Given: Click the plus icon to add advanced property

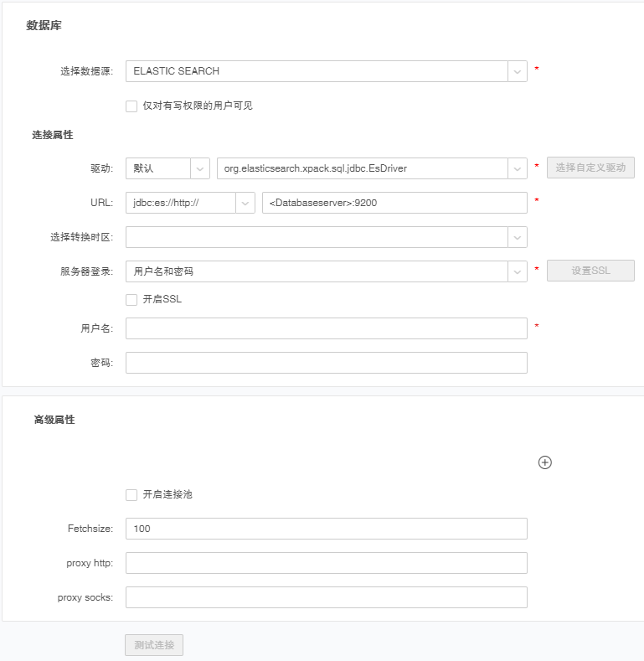Looking at the screenshot, I should point(544,462).
